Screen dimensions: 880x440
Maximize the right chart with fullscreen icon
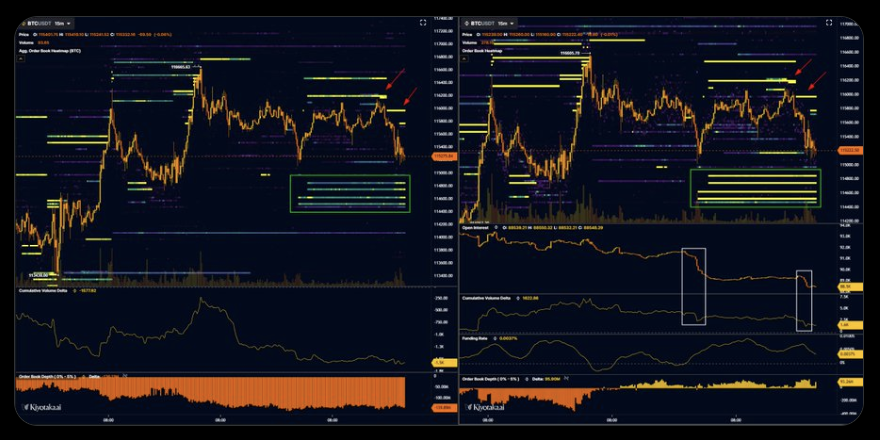pyautogui.click(x=828, y=22)
